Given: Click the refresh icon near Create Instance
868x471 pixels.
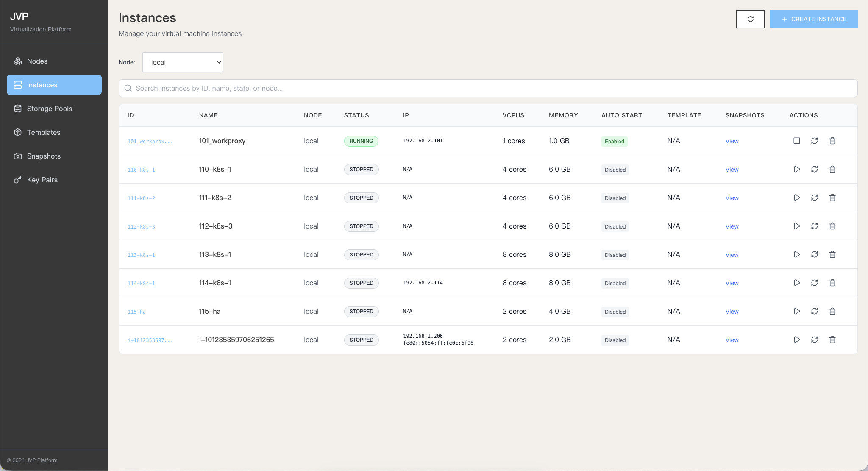Looking at the screenshot, I should click(x=750, y=19).
